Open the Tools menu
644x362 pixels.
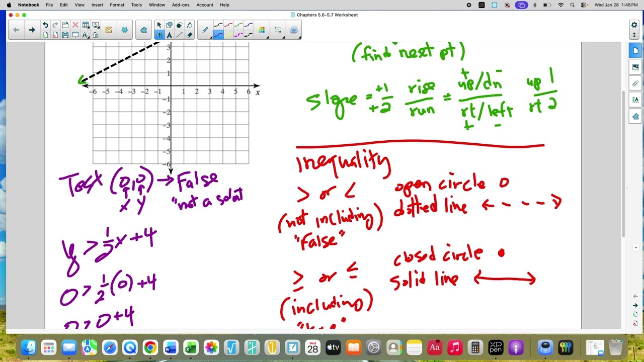click(x=136, y=5)
